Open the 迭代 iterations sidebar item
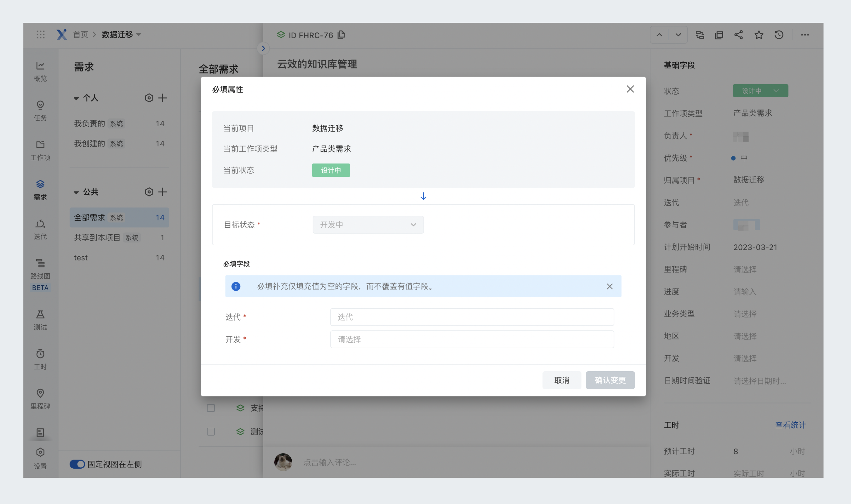Image resolution: width=851 pixels, height=504 pixels. coord(40,229)
